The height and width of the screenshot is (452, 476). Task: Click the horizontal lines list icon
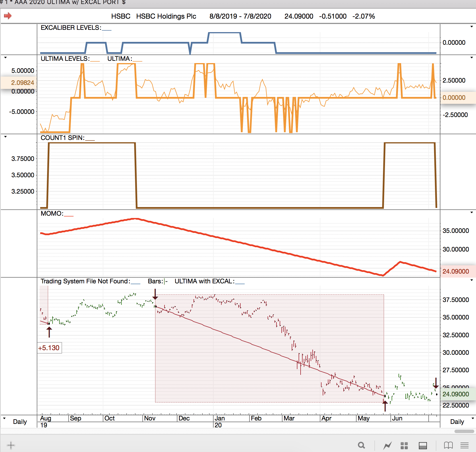tap(465, 445)
